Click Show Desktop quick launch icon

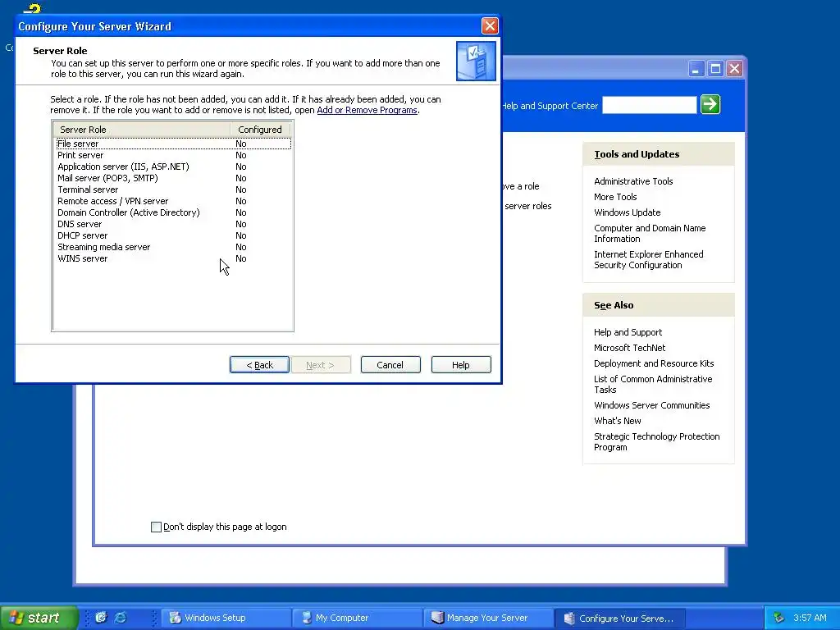click(101, 618)
